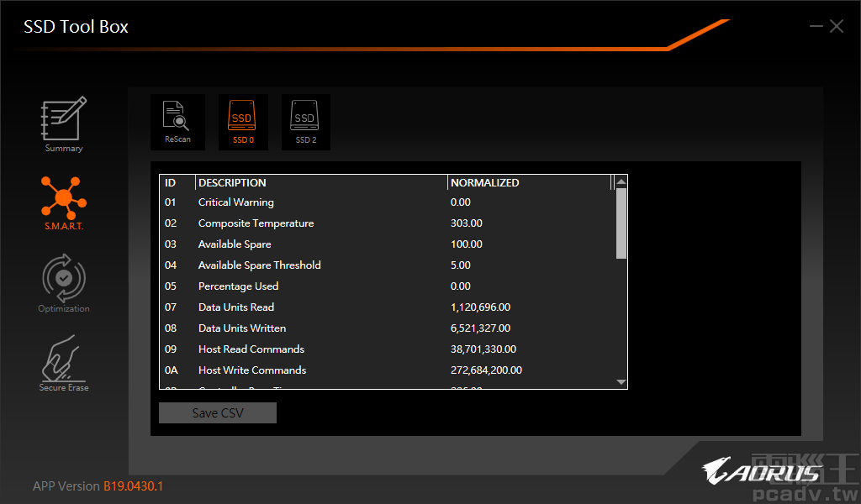This screenshot has width=861, height=504.
Task: Click the ReScan drives icon
Action: [x=177, y=121]
